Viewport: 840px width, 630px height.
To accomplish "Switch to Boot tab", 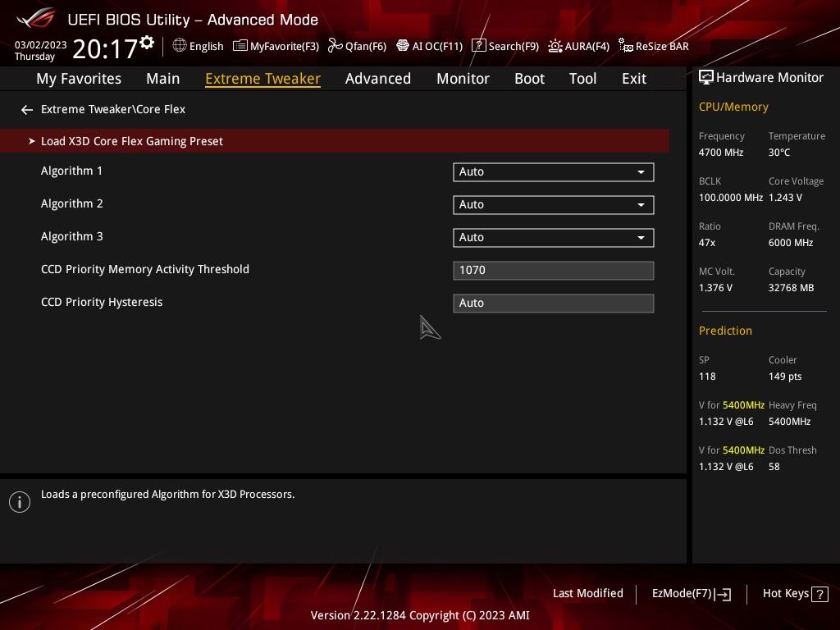I will point(529,79).
